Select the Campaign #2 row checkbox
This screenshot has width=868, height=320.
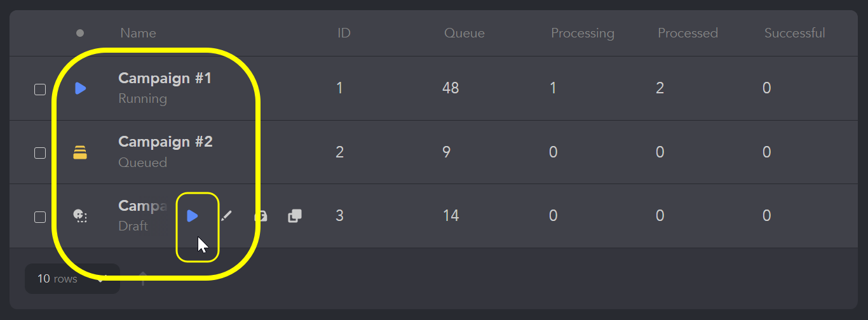click(x=40, y=153)
